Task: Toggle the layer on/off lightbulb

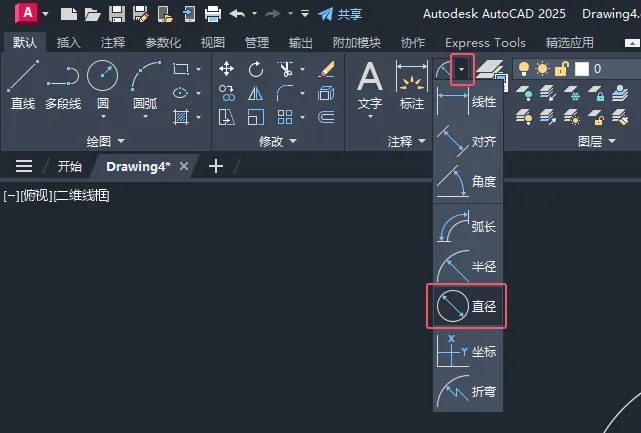Action: [x=524, y=69]
